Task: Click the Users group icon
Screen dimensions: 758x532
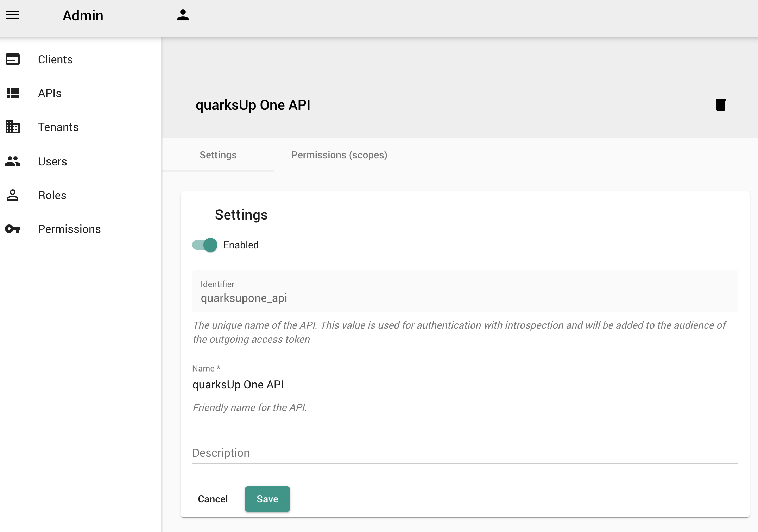Action: point(13,161)
